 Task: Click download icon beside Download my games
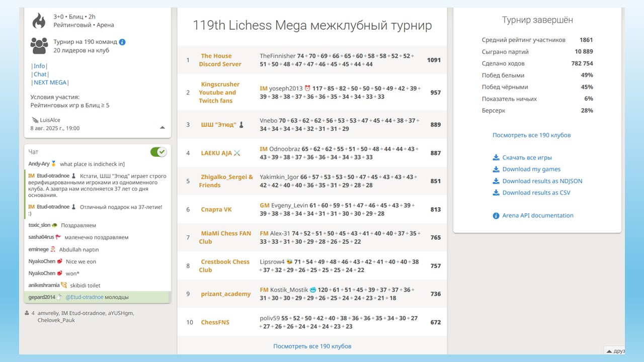(496, 169)
